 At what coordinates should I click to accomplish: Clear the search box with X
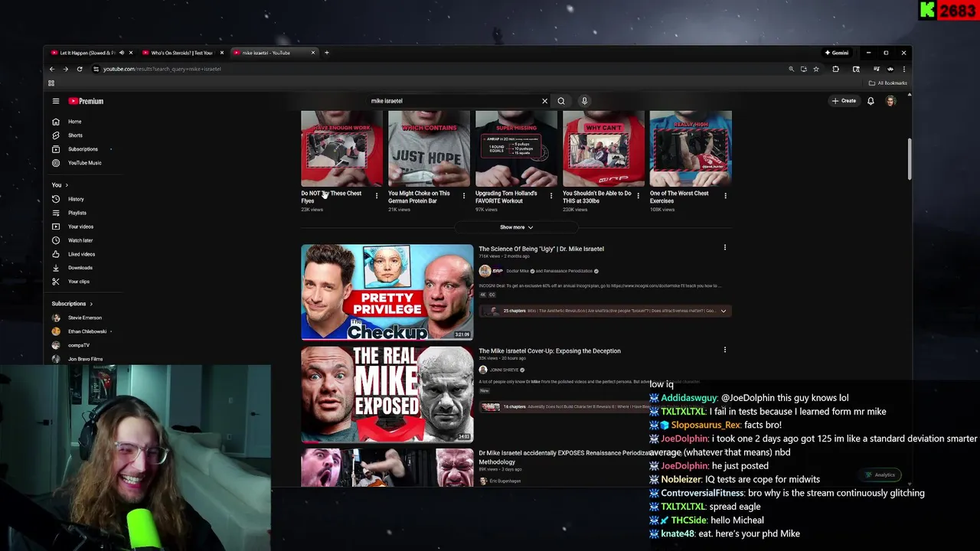[544, 101]
